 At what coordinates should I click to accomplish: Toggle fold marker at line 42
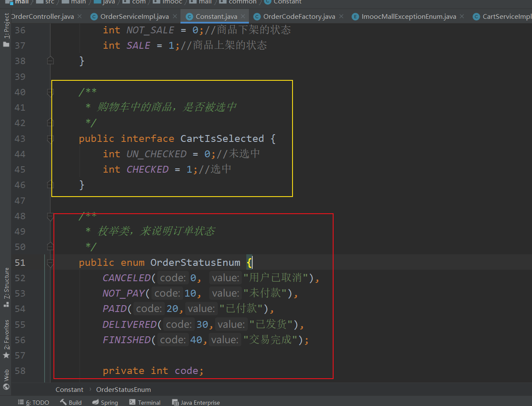(50, 123)
